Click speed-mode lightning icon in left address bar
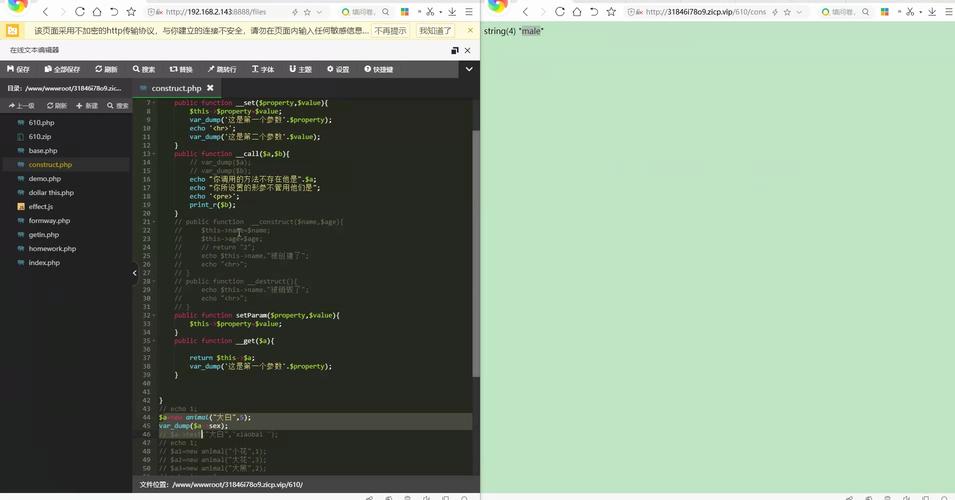 click(x=295, y=12)
